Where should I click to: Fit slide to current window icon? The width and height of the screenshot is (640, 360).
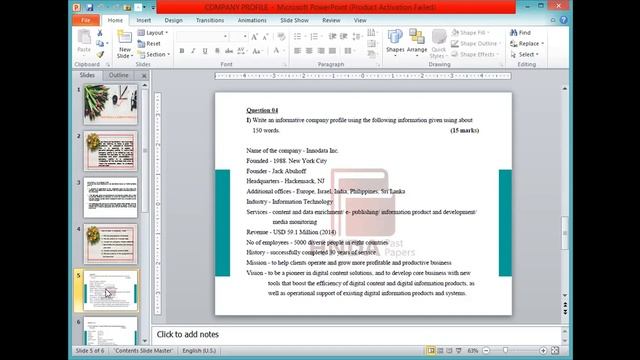coord(555,351)
